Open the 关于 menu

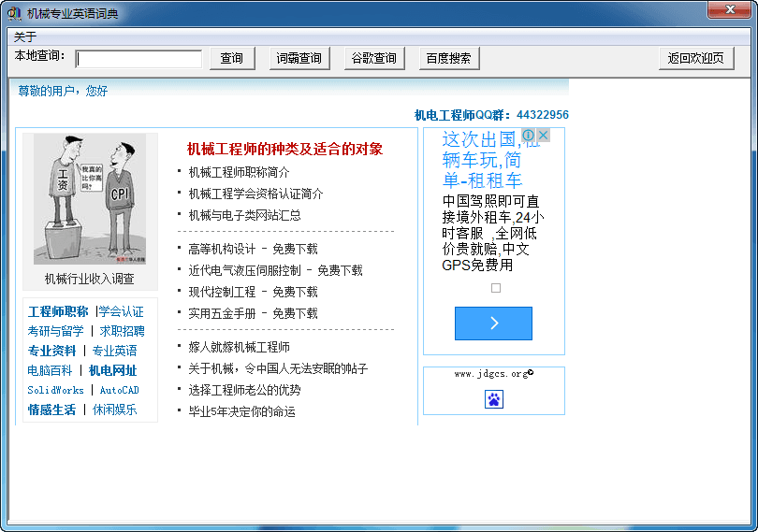25,37
